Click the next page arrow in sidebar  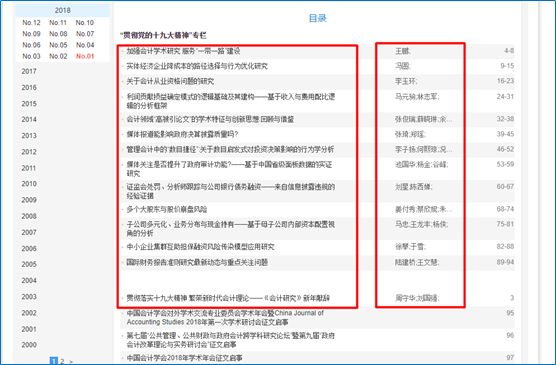(71, 361)
